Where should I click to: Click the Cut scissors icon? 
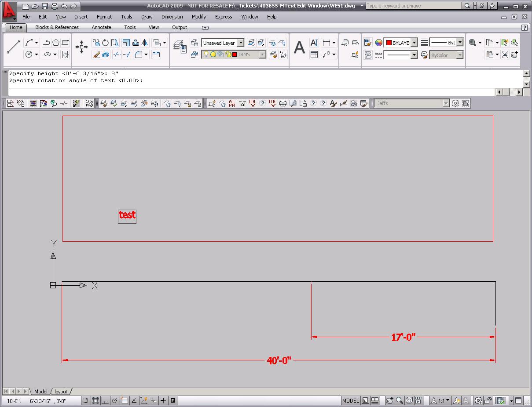point(505,55)
